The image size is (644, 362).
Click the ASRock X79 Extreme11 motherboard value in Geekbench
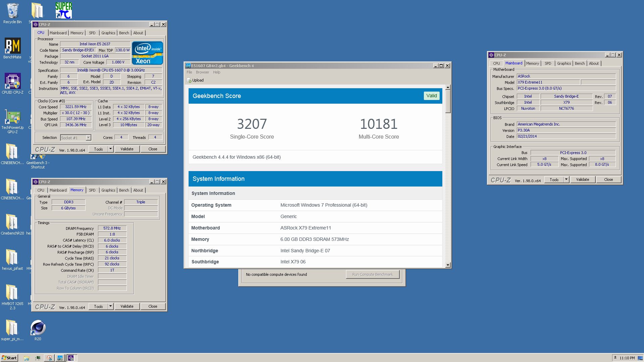(306, 228)
